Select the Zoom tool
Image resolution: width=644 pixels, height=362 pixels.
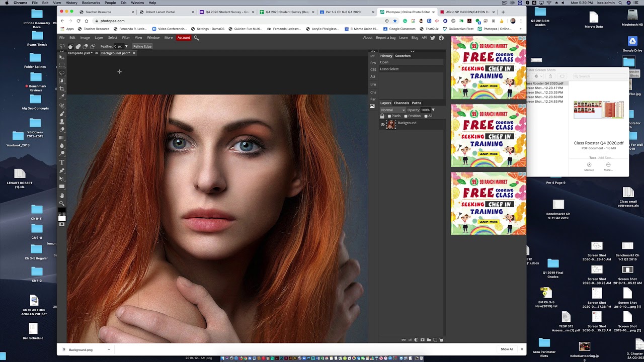click(62, 204)
